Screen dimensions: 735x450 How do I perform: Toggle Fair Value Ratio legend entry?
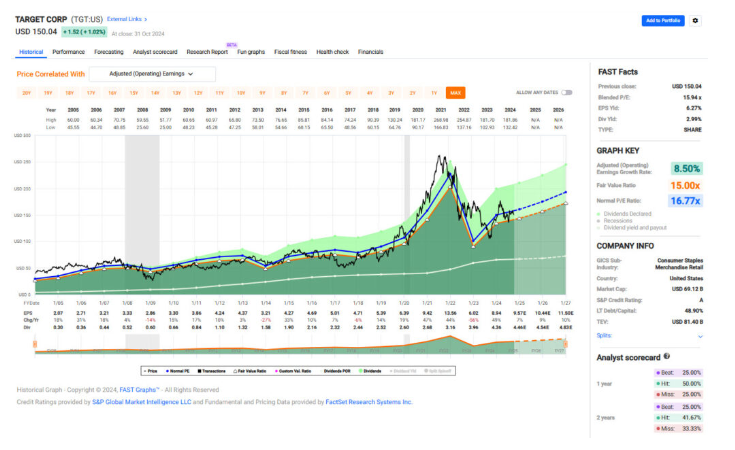[x=250, y=371]
